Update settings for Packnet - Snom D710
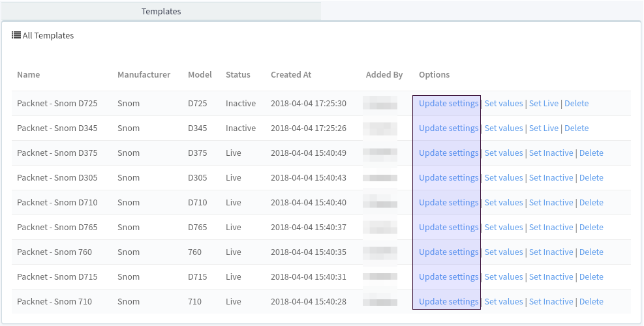This screenshot has width=644, height=326. tap(448, 202)
